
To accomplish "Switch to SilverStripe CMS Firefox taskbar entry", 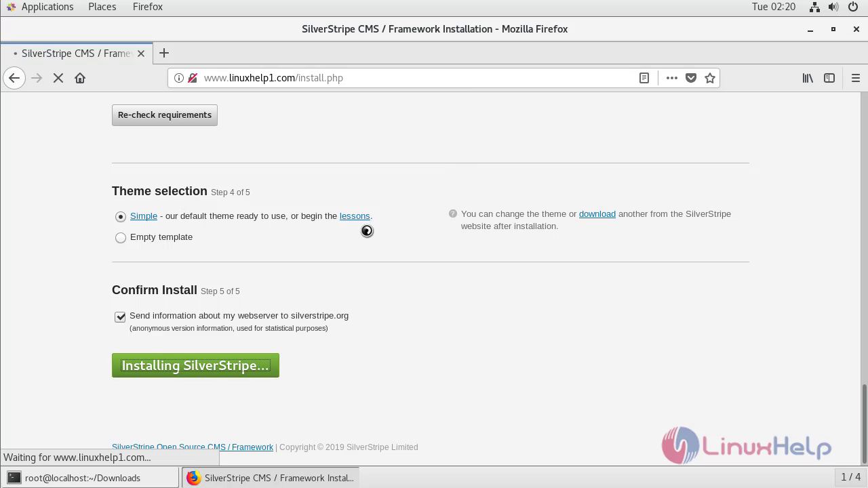I will point(271,478).
